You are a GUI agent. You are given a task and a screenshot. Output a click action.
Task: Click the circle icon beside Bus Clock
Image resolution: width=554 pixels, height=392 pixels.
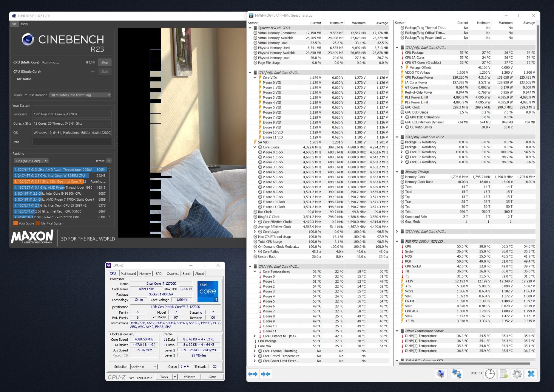coord(255,212)
